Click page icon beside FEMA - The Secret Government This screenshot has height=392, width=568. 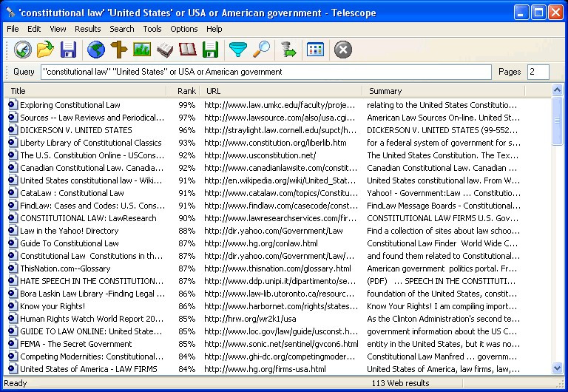click(x=13, y=344)
